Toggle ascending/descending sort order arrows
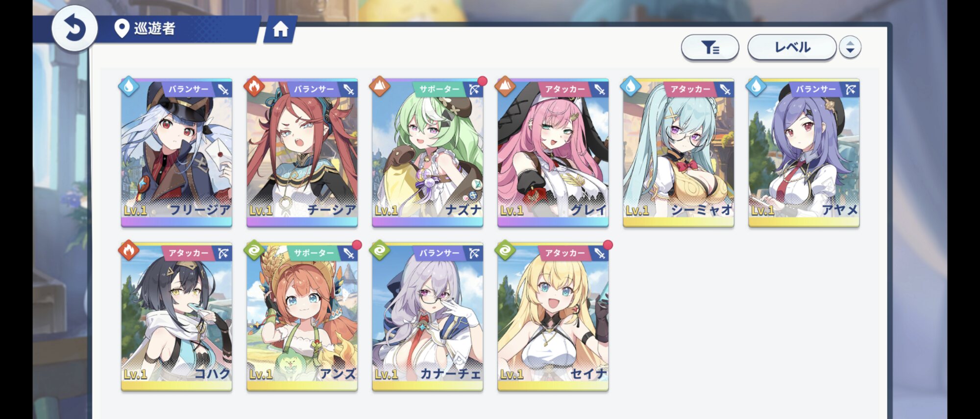Image resolution: width=980 pixels, height=419 pixels. click(850, 47)
